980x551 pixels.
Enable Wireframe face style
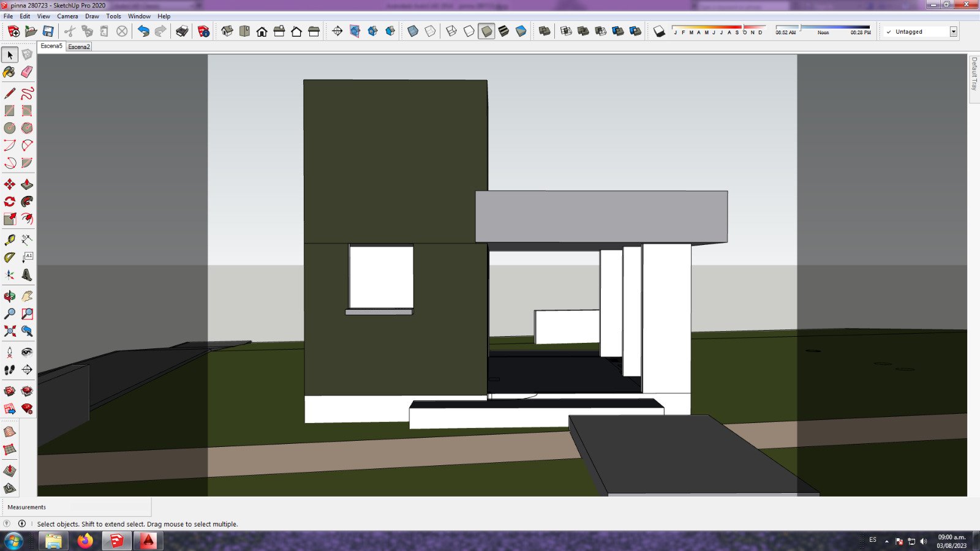[451, 31]
